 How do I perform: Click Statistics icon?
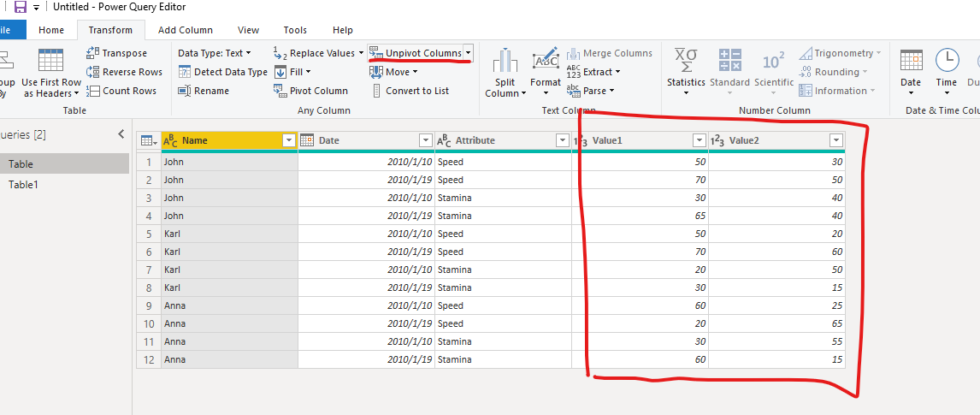coord(686,62)
